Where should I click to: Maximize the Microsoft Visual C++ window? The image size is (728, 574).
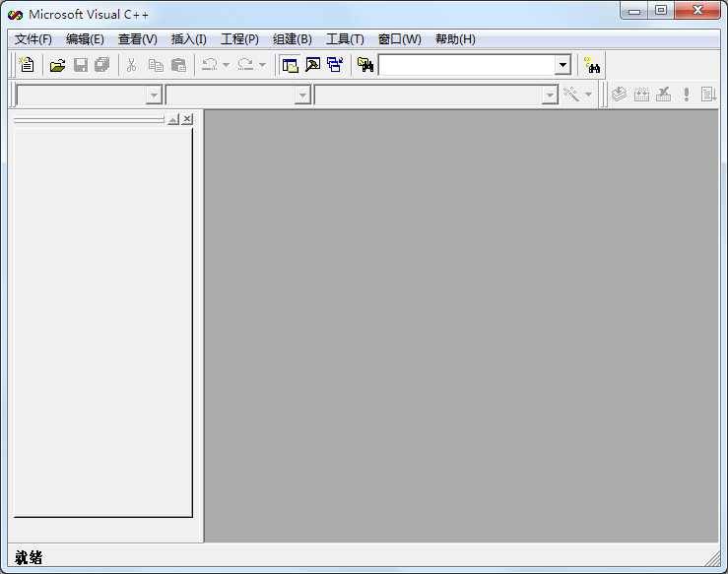point(661,10)
